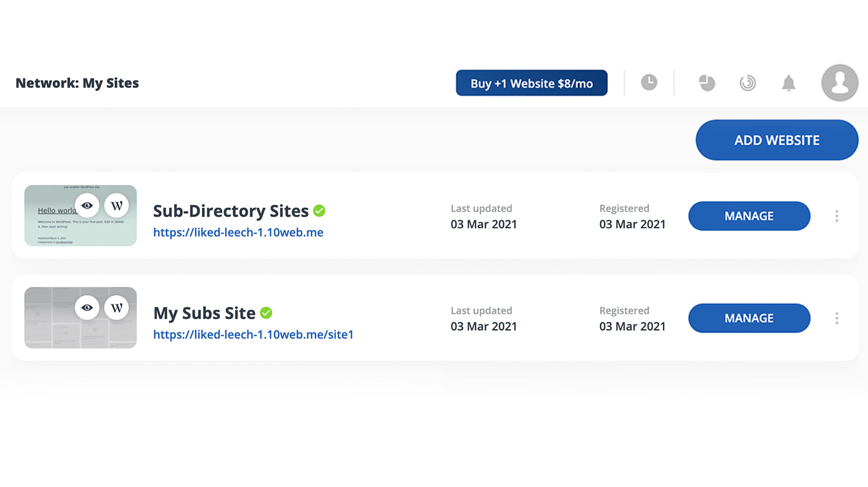Open the link https://liked-leech-1.10web.me

point(238,232)
